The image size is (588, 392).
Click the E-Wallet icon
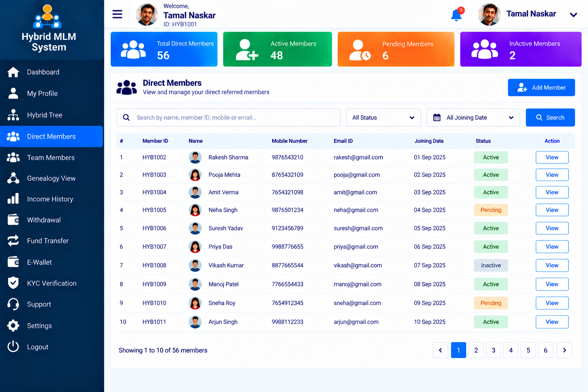[x=13, y=262]
